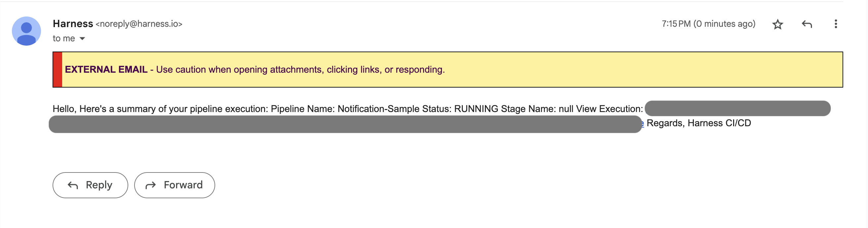Image resolution: width=868 pixels, height=228 pixels.
Task: Click the "Regards, Harness CI/CD" signature
Action: coord(698,123)
